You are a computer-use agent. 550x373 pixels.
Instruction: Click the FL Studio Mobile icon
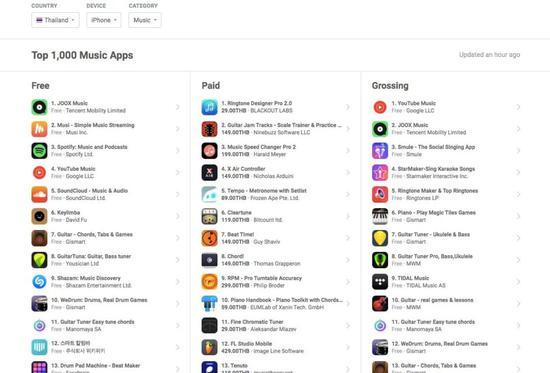[209, 347]
